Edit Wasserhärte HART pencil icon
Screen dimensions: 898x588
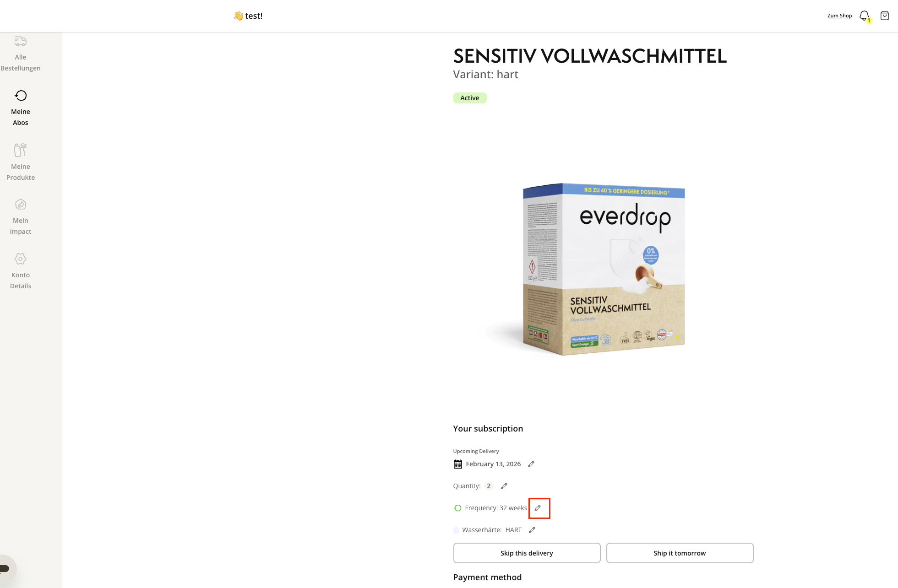pos(532,530)
